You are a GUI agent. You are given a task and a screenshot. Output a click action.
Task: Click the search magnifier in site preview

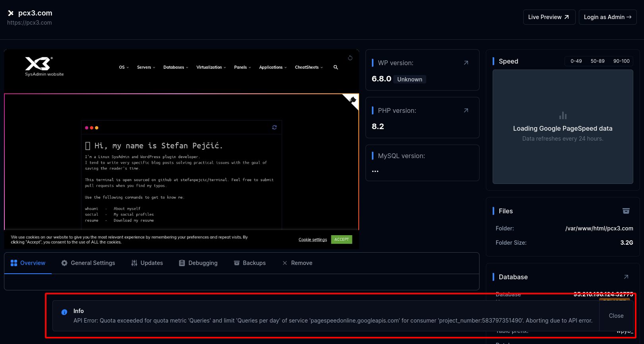tap(336, 68)
